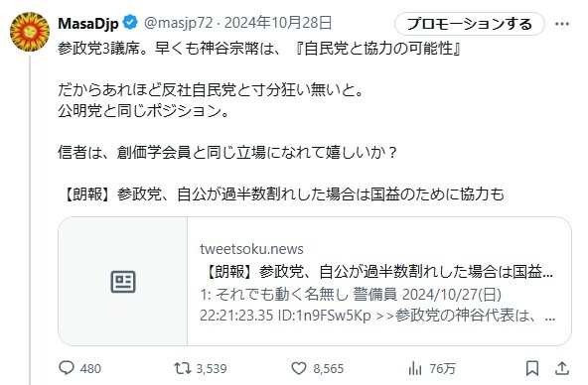The image size is (588, 385).
Task: Open the share upload icon
Action: click(x=562, y=368)
